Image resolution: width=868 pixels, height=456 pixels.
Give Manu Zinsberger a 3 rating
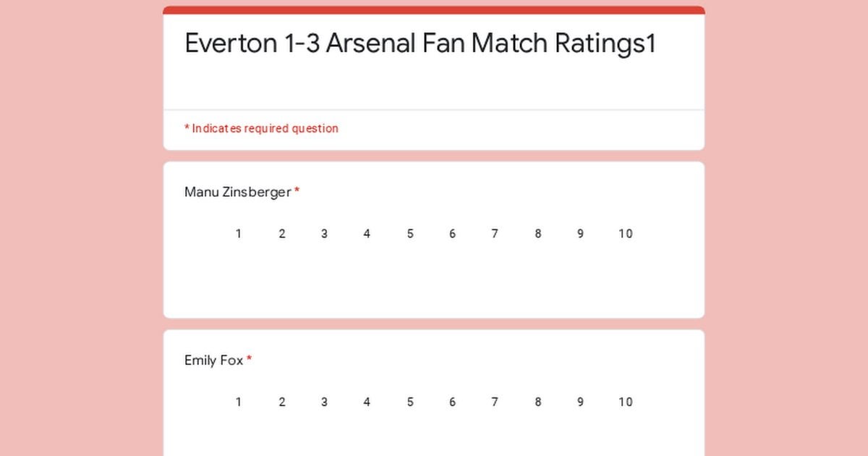[324, 234]
